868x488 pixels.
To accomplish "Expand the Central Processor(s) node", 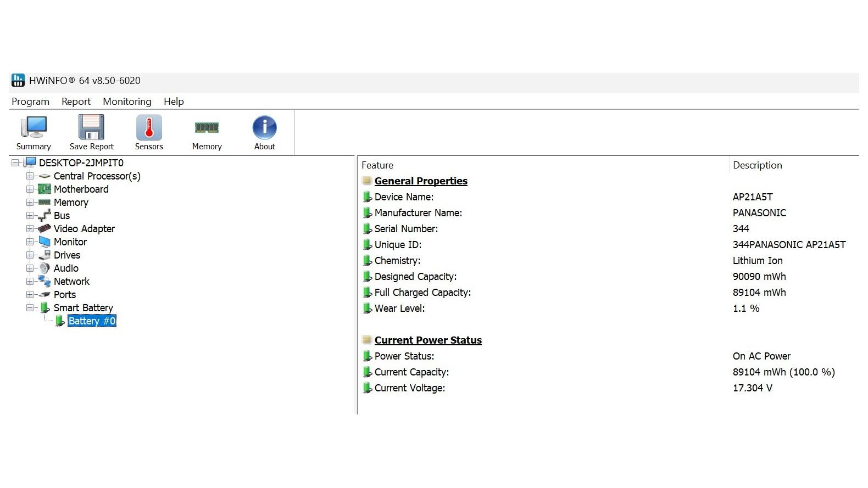I will tap(30, 176).
